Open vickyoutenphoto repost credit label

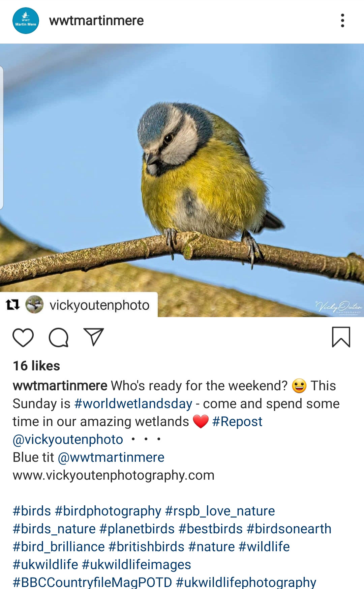click(x=99, y=305)
